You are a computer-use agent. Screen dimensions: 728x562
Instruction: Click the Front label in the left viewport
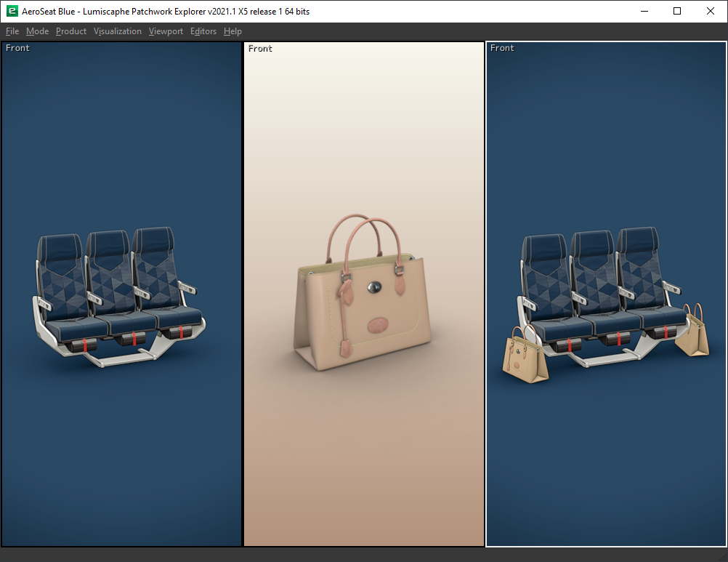tap(18, 48)
